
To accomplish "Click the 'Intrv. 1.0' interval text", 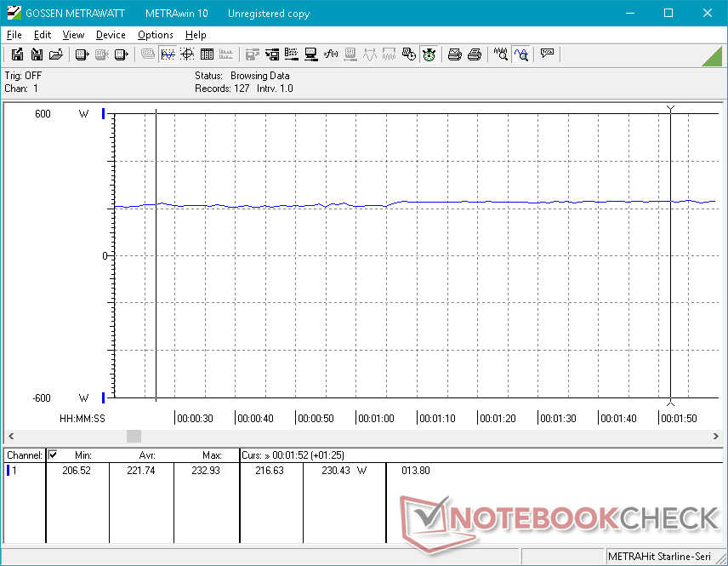I will [275, 89].
